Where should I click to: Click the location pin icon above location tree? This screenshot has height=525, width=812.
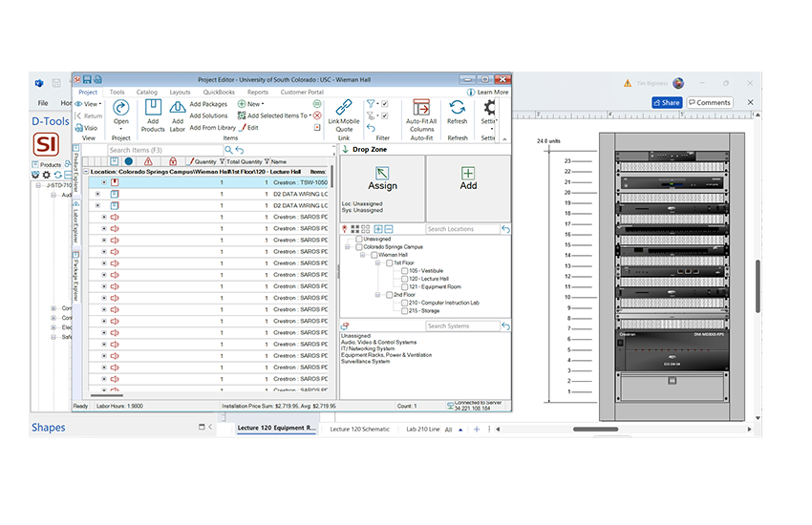tap(344, 229)
